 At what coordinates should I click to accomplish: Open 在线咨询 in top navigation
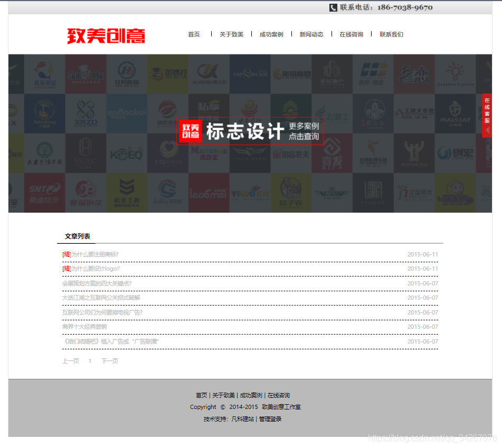point(351,34)
